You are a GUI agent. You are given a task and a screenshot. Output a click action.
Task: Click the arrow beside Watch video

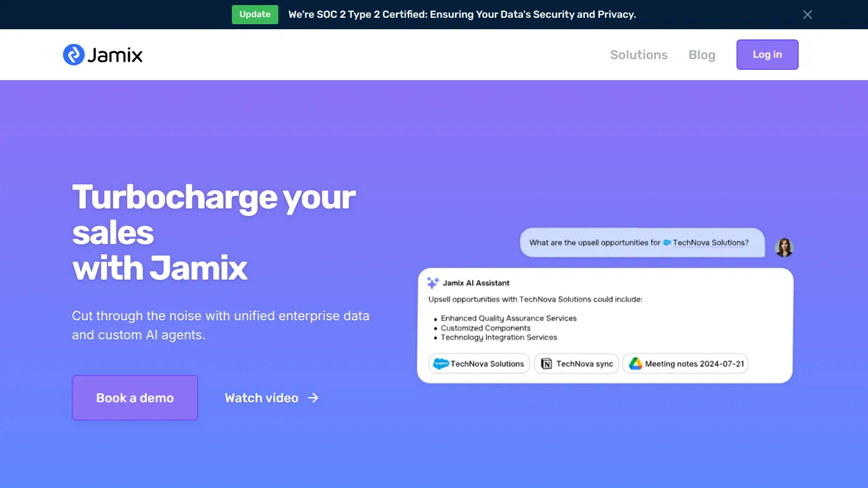(x=313, y=398)
